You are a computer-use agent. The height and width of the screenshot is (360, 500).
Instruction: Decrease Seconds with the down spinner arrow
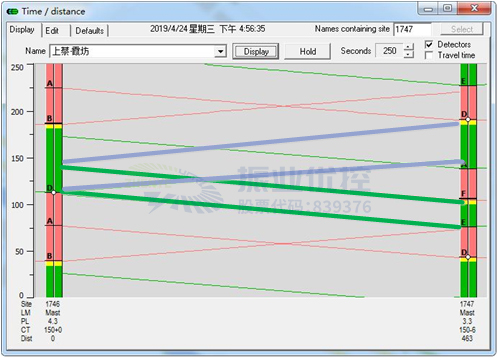pyautogui.click(x=409, y=55)
